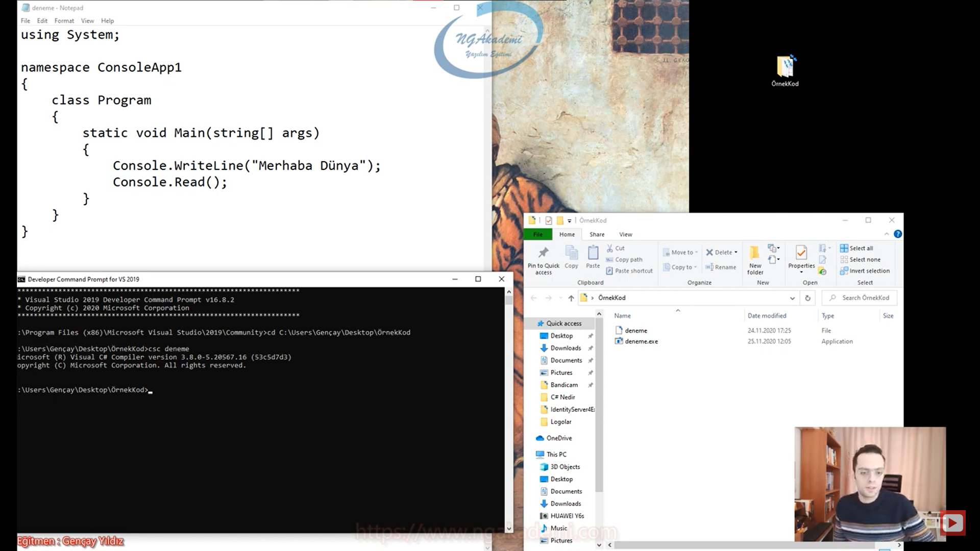
Task: Open Desktop under Quick access
Action: (561, 336)
